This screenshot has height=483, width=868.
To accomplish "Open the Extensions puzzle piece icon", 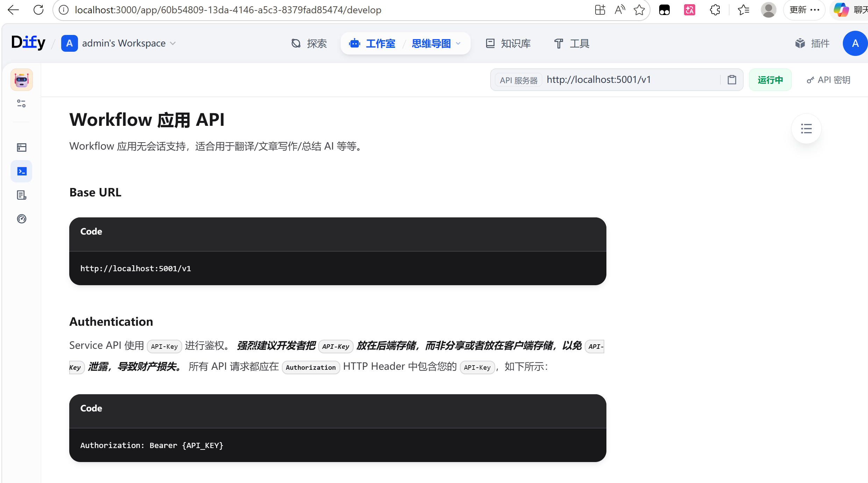I will tap(715, 10).
